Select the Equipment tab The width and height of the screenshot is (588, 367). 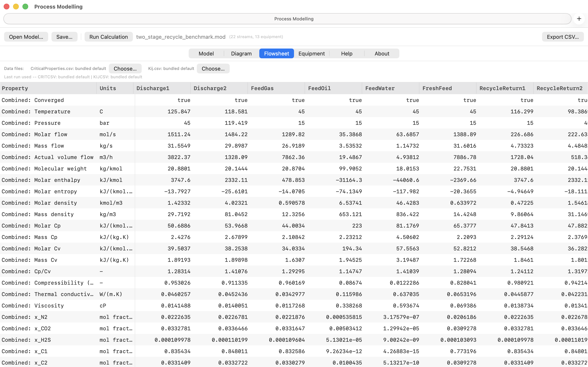312,53
